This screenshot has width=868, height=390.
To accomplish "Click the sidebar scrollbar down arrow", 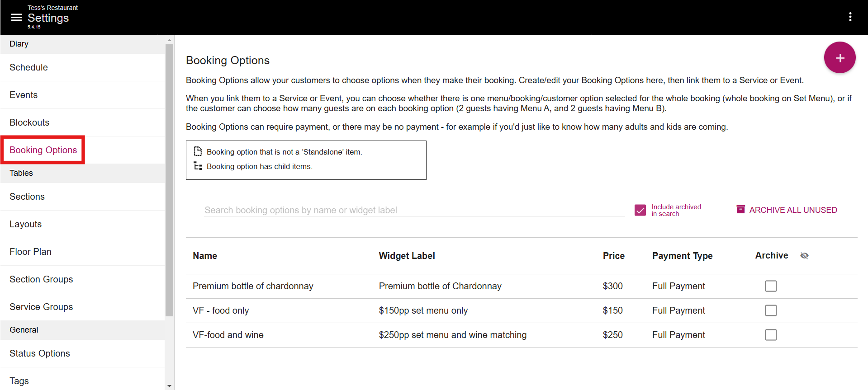I will (x=169, y=385).
